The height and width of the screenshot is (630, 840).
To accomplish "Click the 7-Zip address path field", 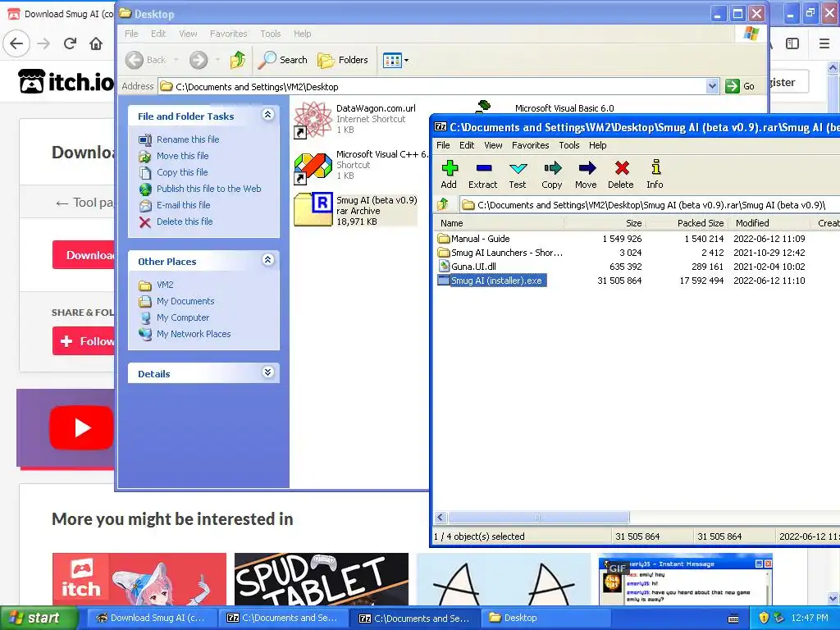I will point(650,204).
